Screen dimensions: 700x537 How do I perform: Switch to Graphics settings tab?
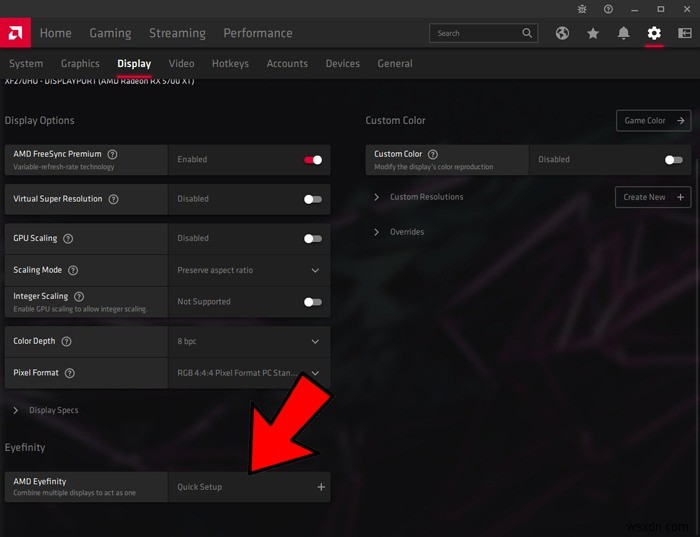(80, 64)
